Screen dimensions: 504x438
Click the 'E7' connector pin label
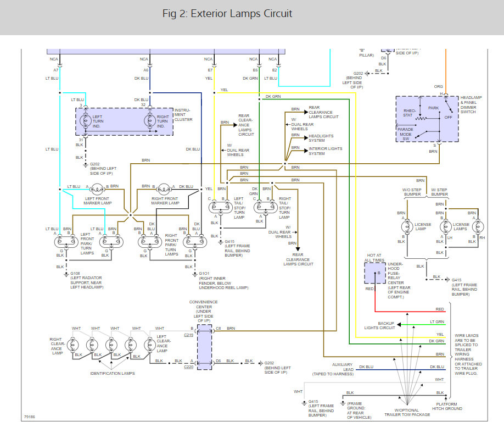click(210, 70)
